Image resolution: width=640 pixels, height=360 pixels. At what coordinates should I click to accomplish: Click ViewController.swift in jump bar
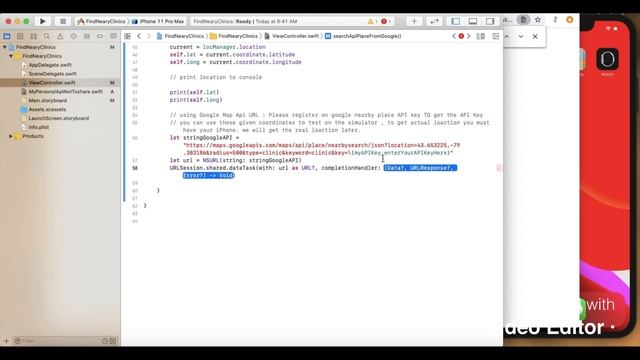291,36
